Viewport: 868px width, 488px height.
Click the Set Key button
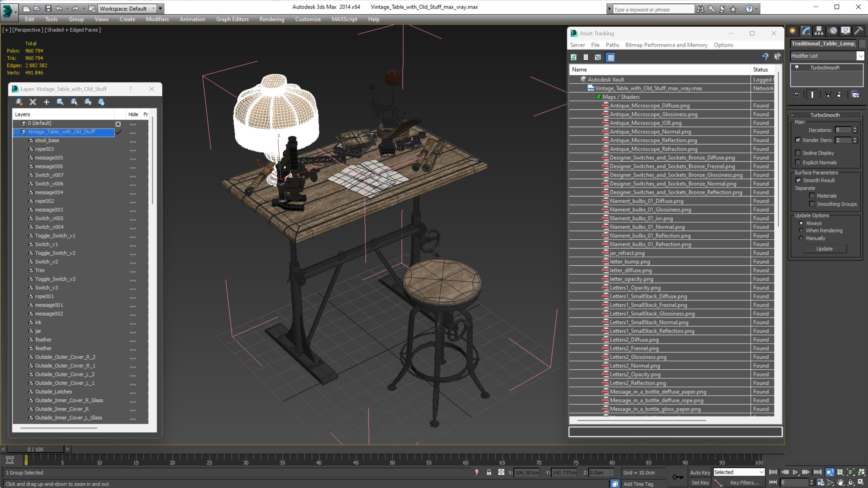[x=699, y=483]
